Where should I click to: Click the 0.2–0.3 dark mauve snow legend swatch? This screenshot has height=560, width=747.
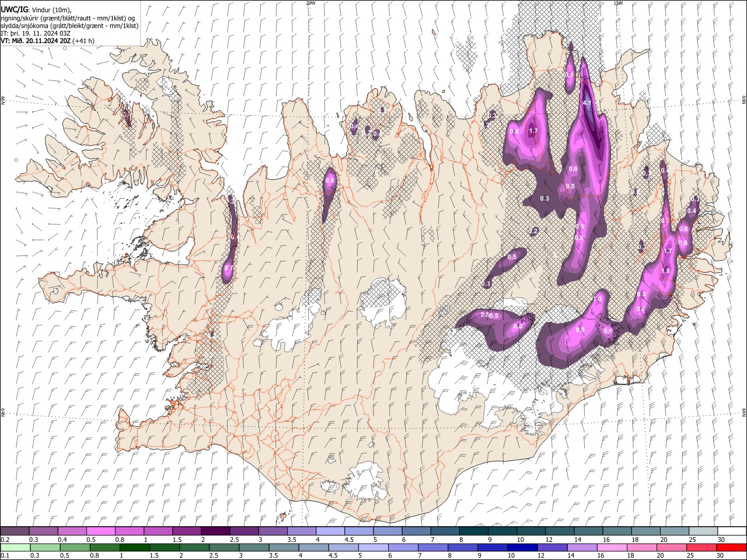15,531
